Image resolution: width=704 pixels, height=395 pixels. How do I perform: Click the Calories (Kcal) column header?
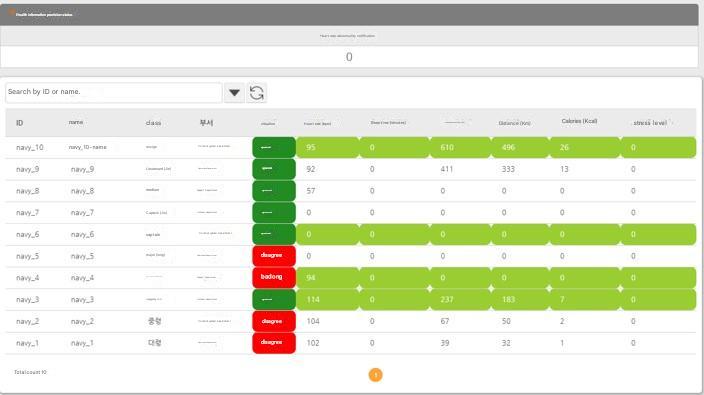[x=579, y=121]
